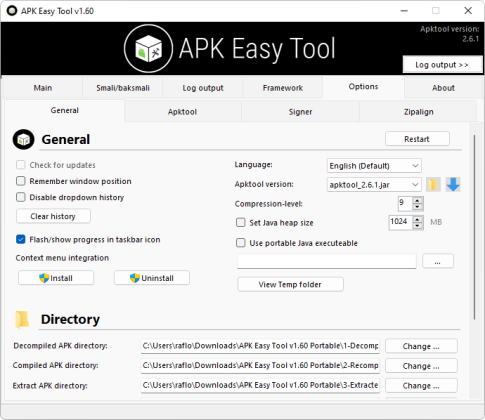485x420 pixels.
Task: Enable Disable dropdown history option
Action: tap(21, 197)
